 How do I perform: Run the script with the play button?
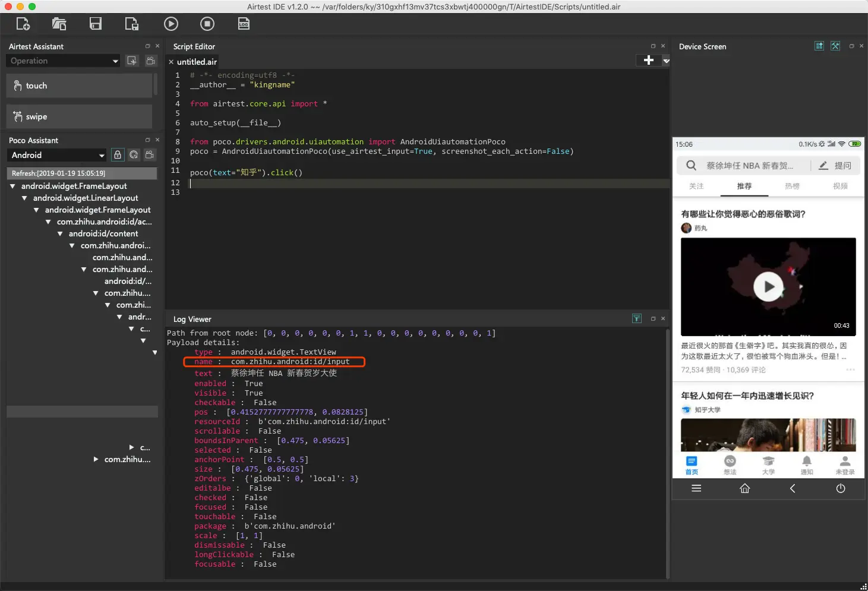click(x=171, y=24)
